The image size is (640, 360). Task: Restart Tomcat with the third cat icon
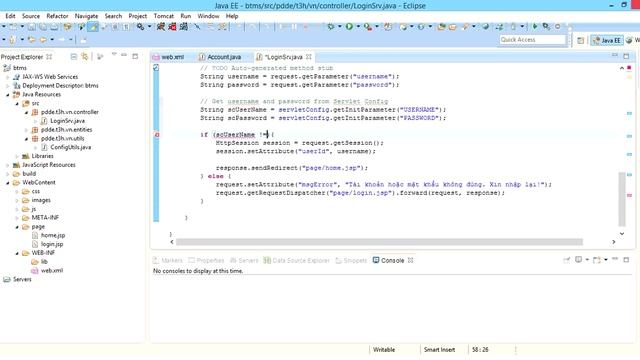[184, 27]
